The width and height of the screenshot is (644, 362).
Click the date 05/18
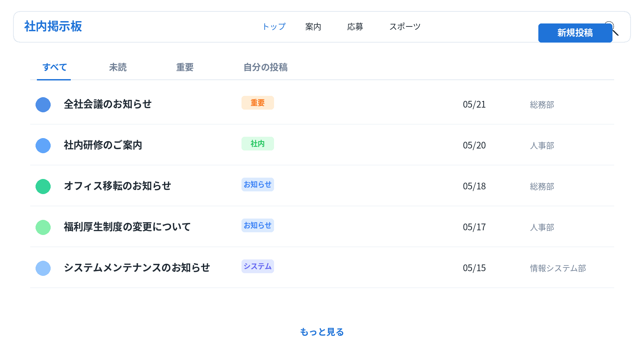pos(474,186)
